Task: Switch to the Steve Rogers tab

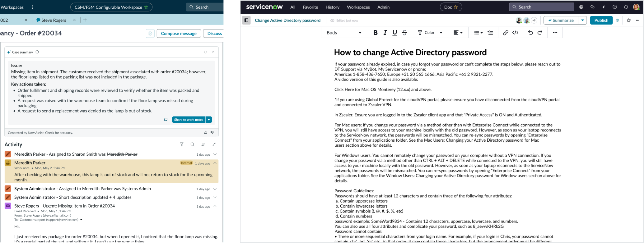Action: tap(54, 20)
